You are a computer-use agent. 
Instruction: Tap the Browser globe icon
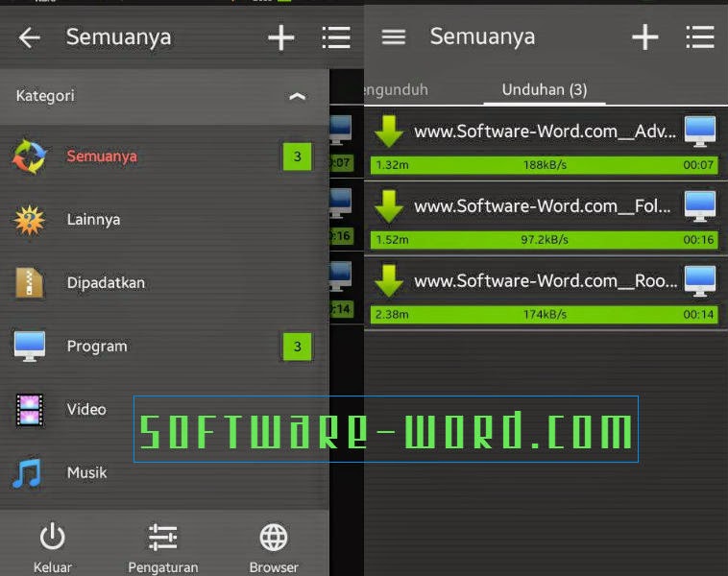click(x=274, y=537)
